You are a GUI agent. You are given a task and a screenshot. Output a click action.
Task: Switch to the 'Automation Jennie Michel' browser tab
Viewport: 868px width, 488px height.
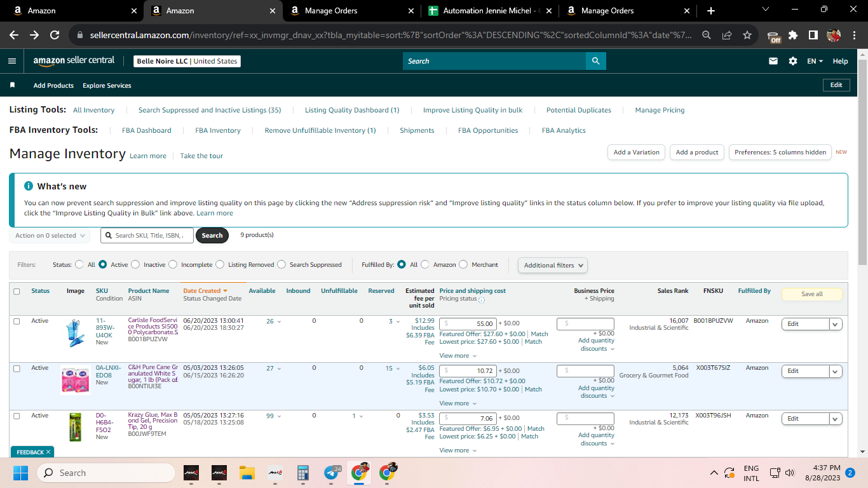[x=489, y=11]
